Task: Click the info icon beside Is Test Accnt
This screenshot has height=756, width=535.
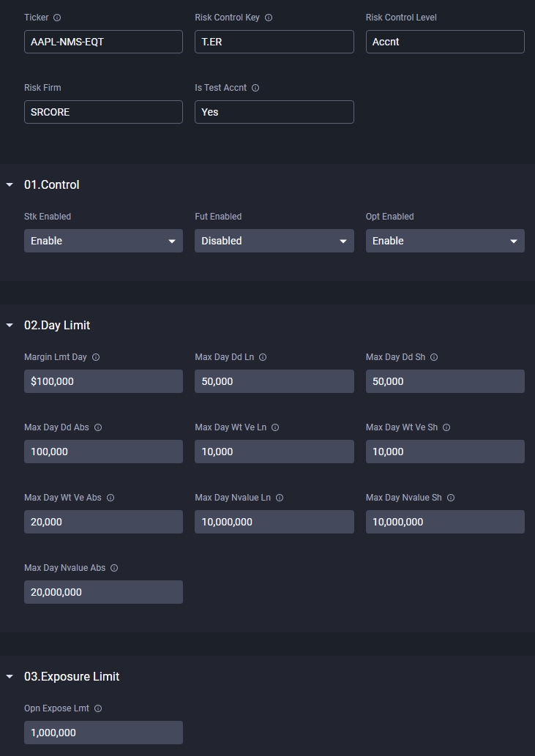Action: (255, 88)
